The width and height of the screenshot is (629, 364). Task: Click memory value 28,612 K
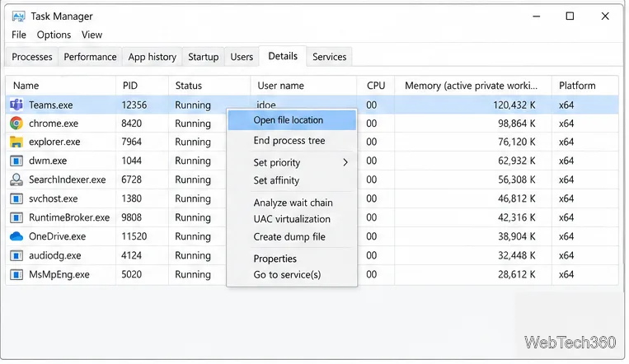[517, 274]
